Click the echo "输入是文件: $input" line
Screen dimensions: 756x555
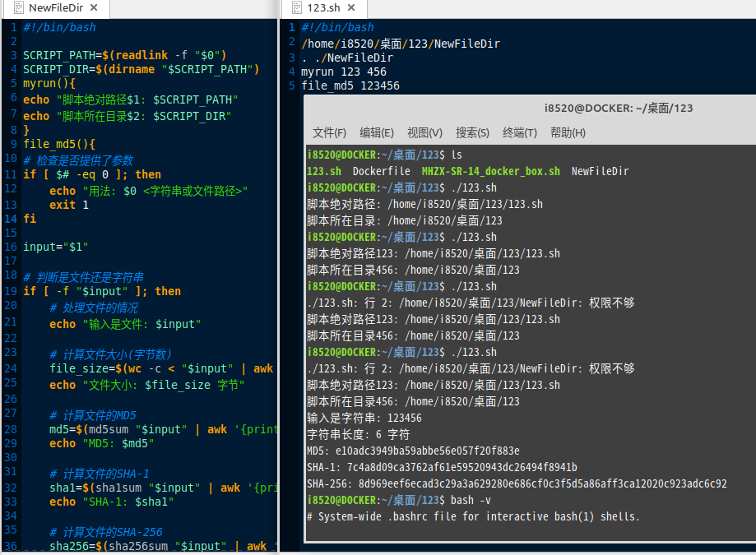pos(125,324)
